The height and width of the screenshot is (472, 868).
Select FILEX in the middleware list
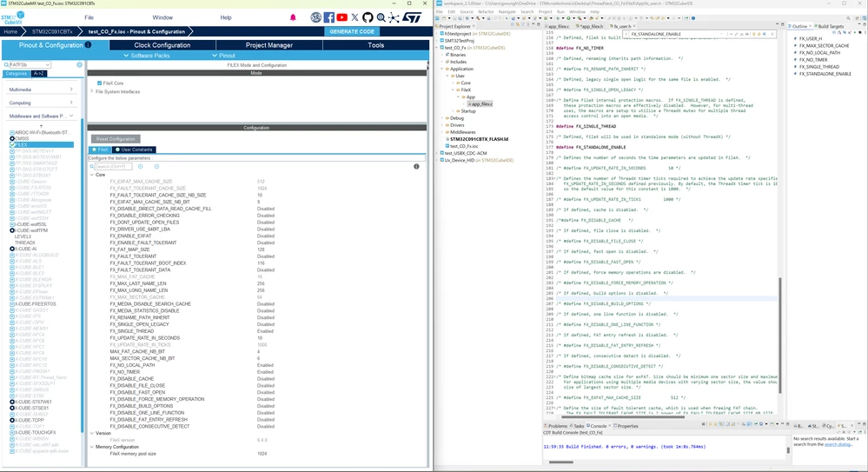click(x=42, y=144)
